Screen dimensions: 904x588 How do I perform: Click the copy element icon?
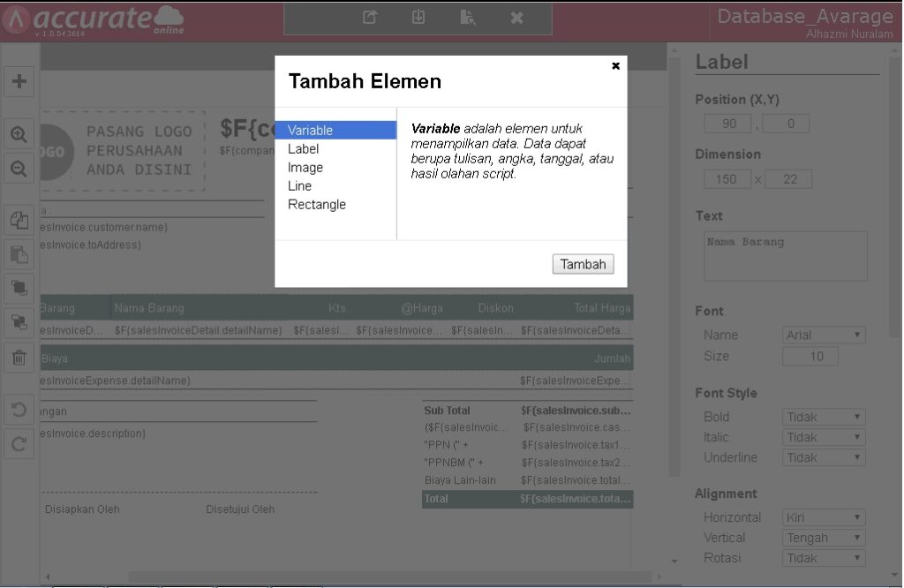pos(19,221)
